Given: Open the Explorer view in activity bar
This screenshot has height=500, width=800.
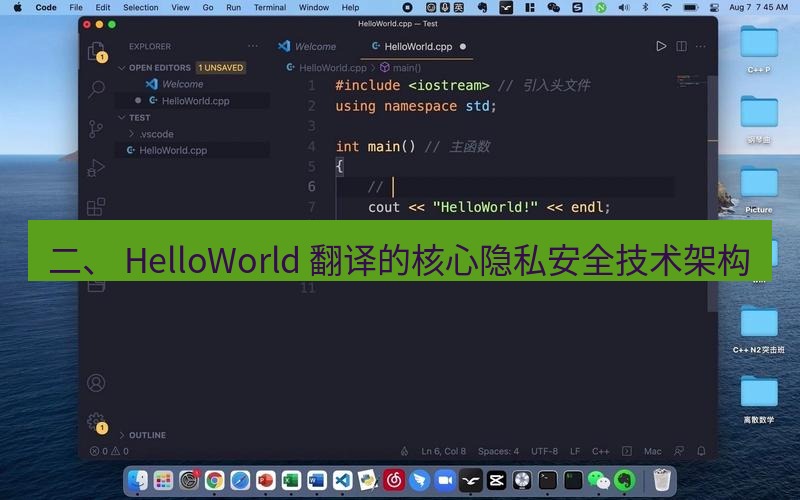Looking at the screenshot, I should click(x=96, y=52).
